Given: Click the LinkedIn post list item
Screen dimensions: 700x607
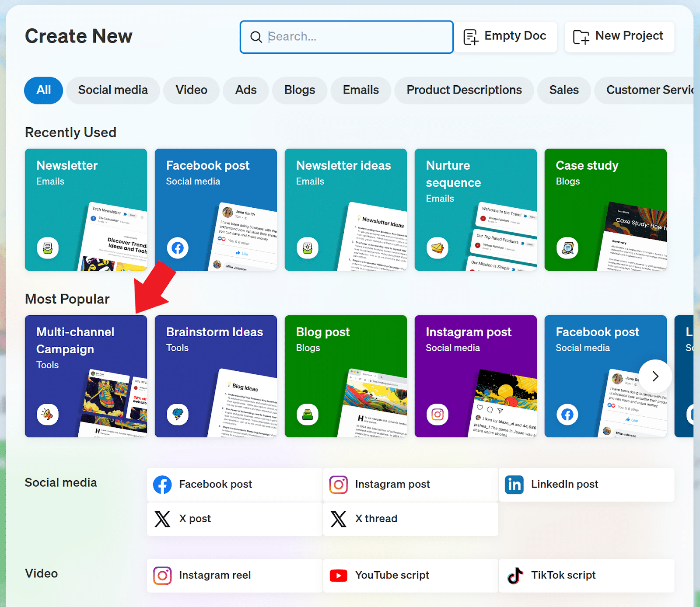Looking at the screenshot, I should click(587, 485).
